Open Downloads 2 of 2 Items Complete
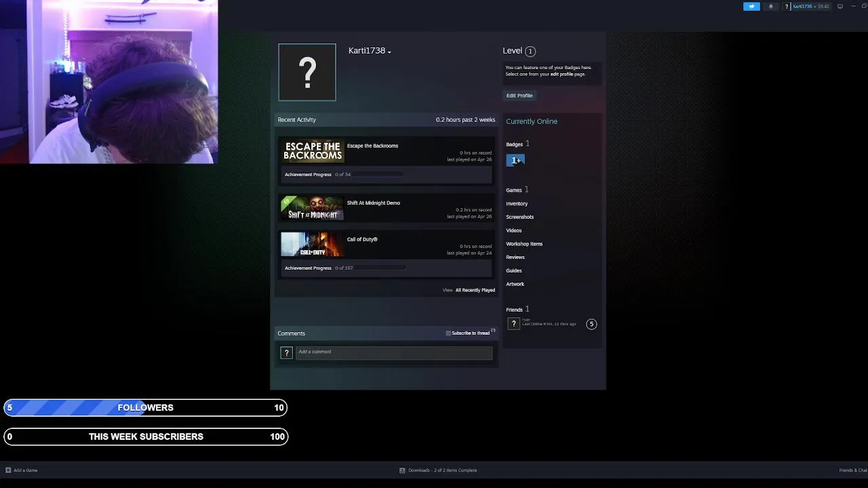This screenshot has width=868, height=488. 442,470
